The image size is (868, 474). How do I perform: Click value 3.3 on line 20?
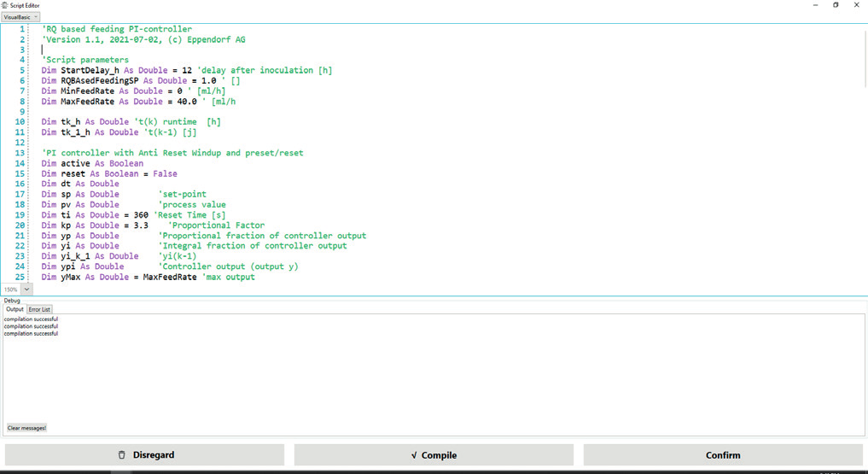[141, 225]
